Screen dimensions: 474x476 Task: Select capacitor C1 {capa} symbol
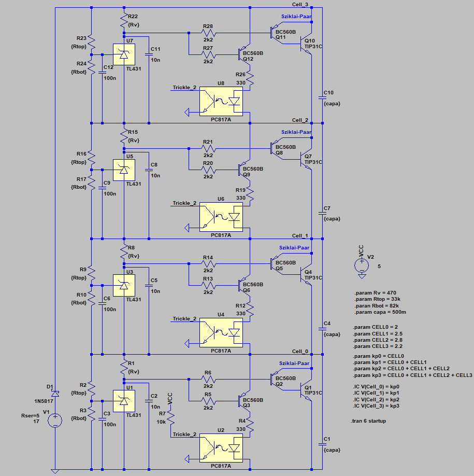(322, 444)
